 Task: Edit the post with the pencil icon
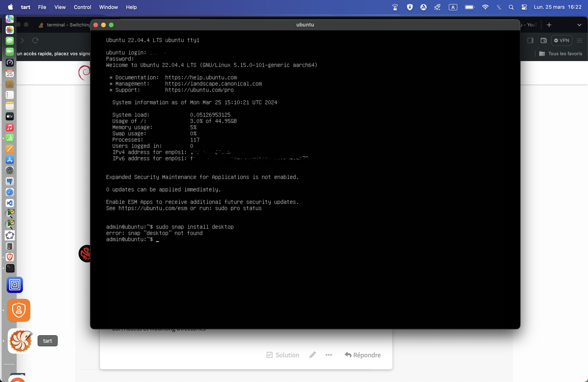coord(312,355)
